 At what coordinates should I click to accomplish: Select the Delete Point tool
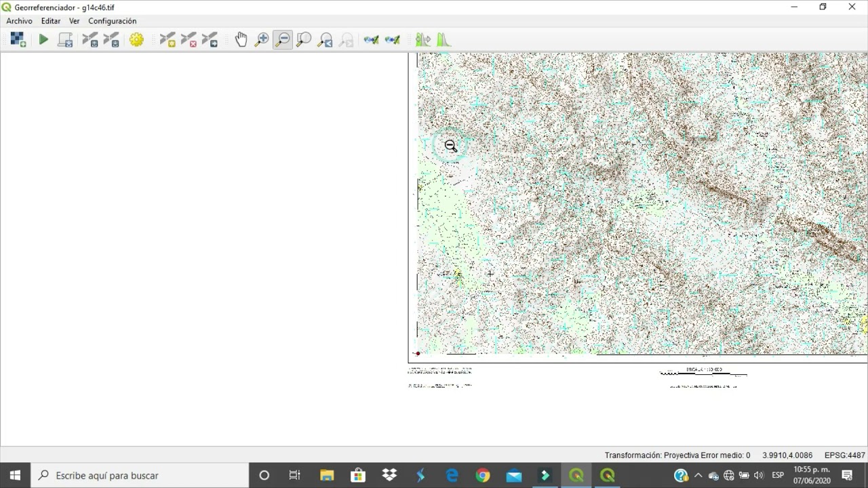click(189, 40)
